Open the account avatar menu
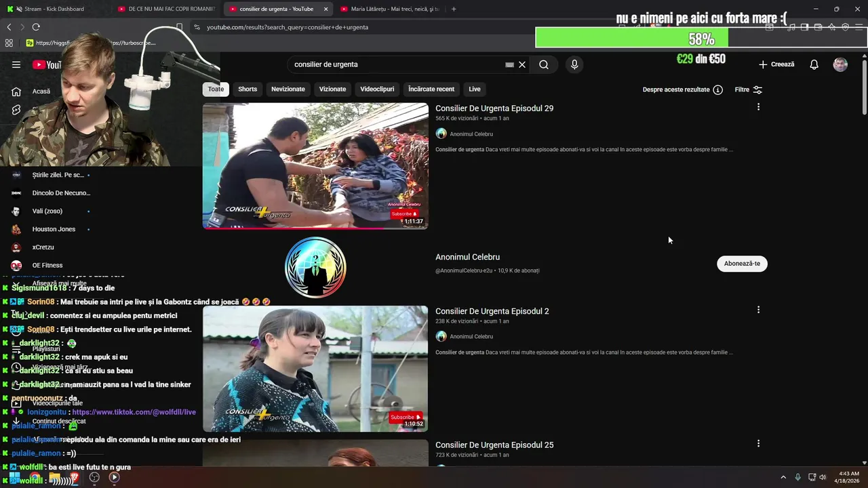Screen dimensions: 868x488 840,64
